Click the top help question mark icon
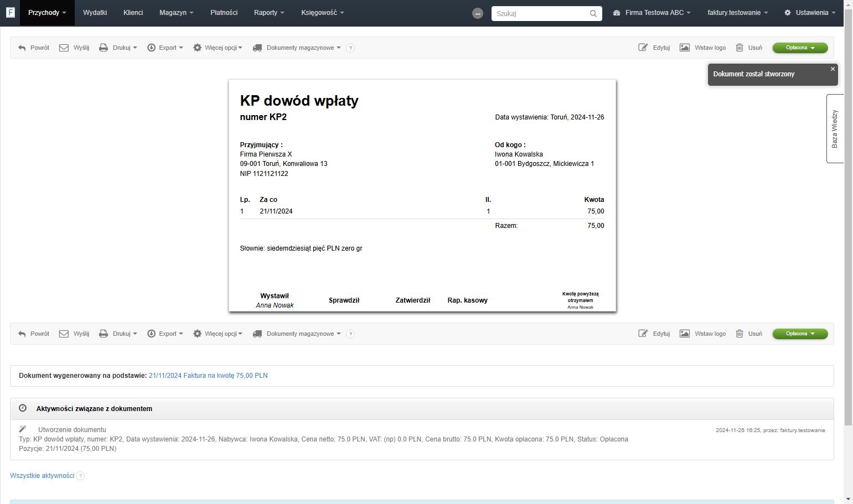This screenshot has height=504, width=853. (x=350, y=48)
